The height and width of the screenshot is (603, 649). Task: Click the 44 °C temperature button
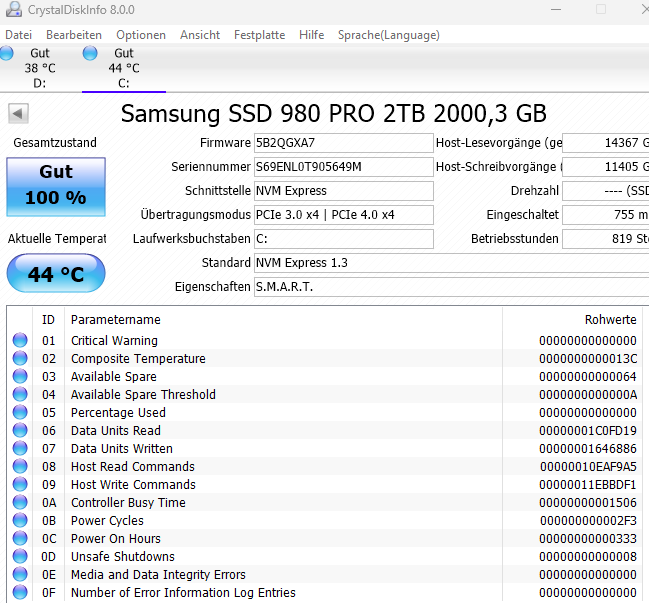tap(56, 274)
